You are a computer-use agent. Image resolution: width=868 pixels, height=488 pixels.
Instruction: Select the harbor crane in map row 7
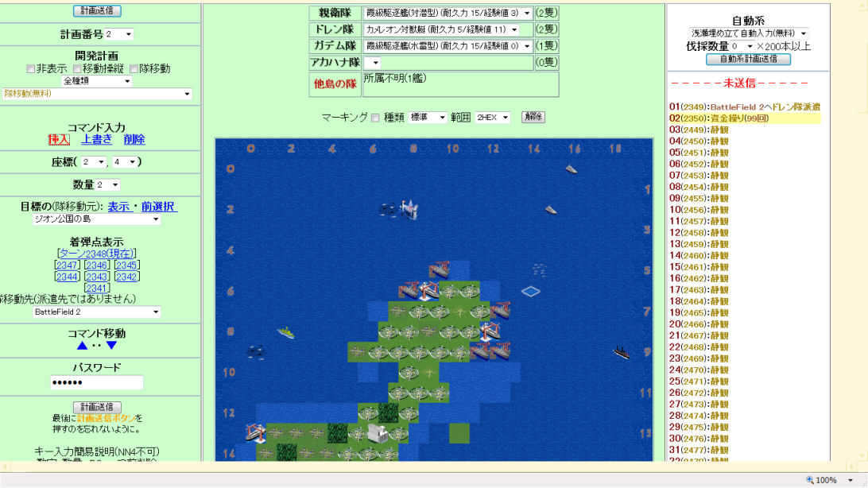tap(500, 311)
